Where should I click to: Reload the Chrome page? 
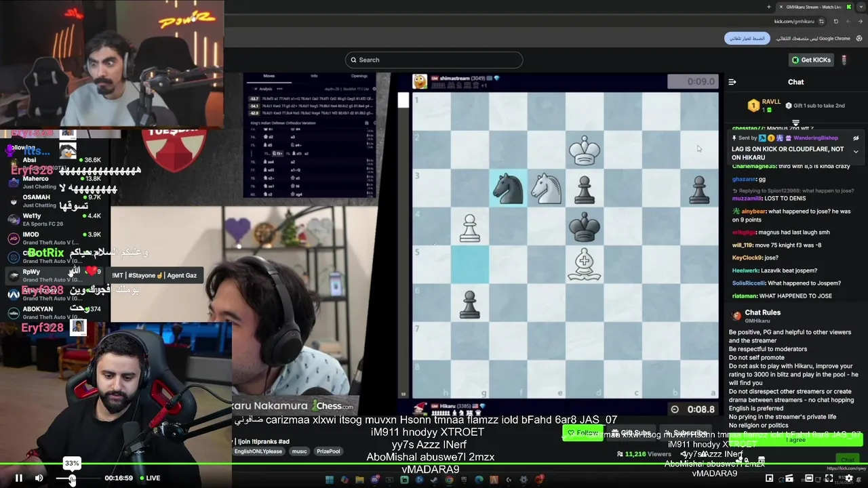tap(836, 22)
